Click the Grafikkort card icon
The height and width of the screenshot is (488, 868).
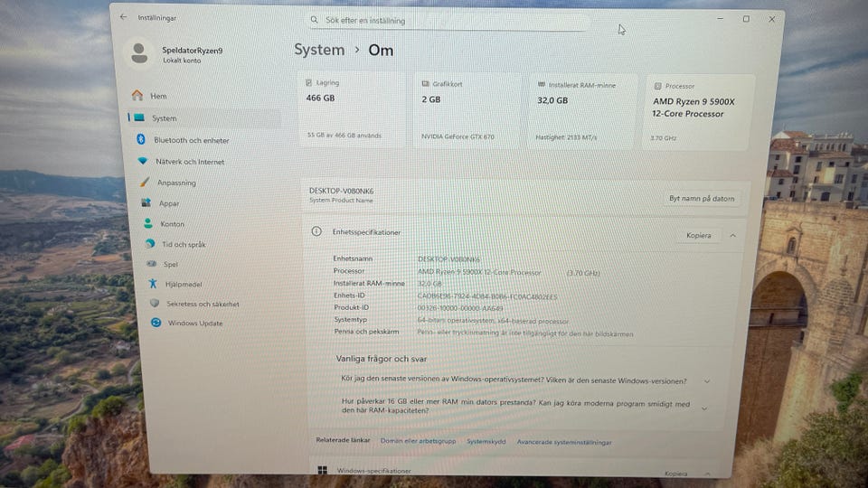[425, 83]
